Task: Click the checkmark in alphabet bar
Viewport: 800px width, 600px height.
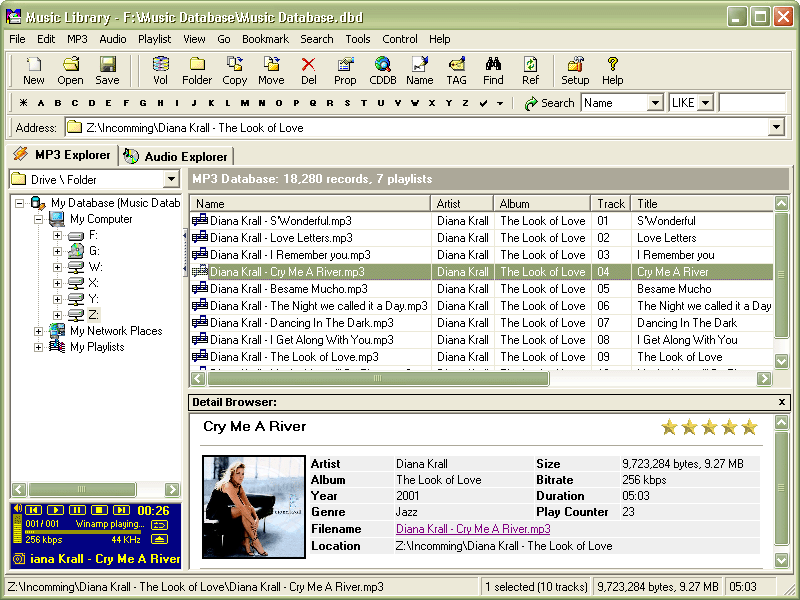Action: (x=483, y=103)
